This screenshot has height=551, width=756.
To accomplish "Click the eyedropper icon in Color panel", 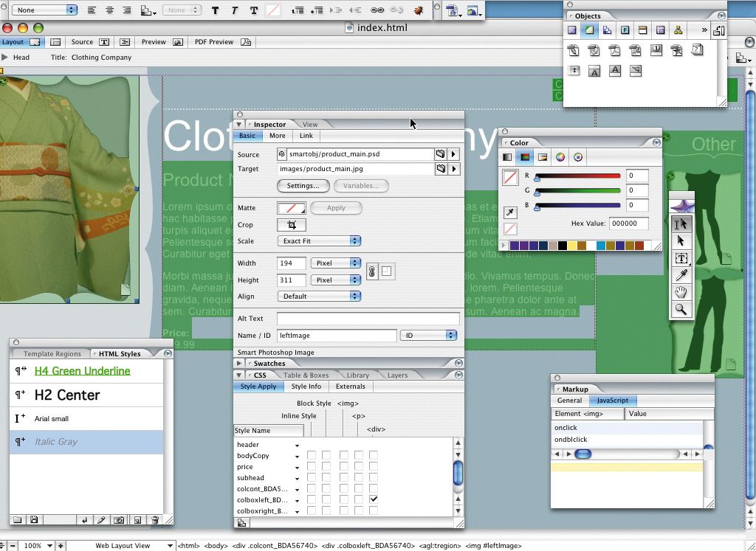I will (510, 212).
